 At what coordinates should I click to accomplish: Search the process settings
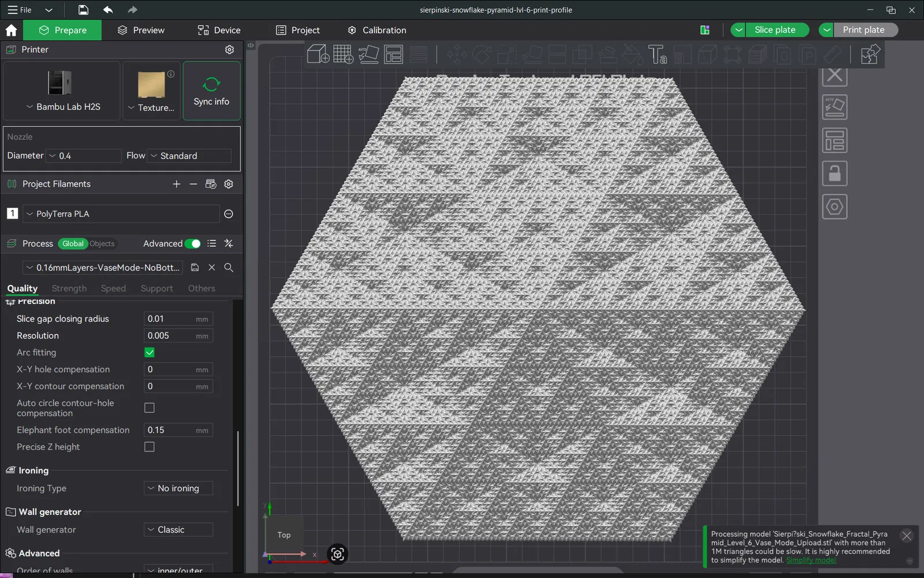[x=229, y=268]
